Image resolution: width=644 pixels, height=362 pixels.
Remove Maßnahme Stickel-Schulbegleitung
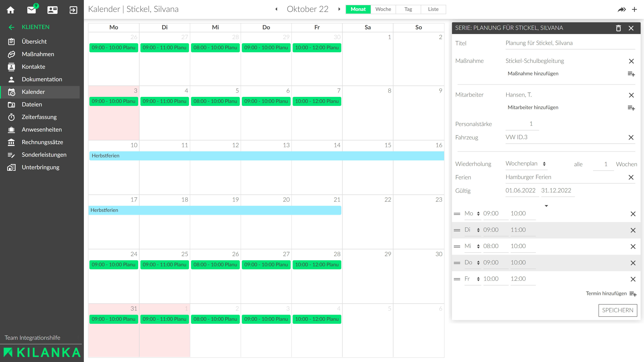(631, 61)
